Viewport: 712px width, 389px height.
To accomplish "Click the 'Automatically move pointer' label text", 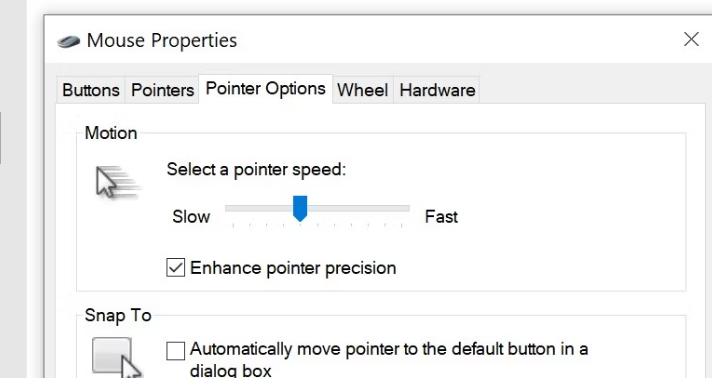I will tap(389, 359).
